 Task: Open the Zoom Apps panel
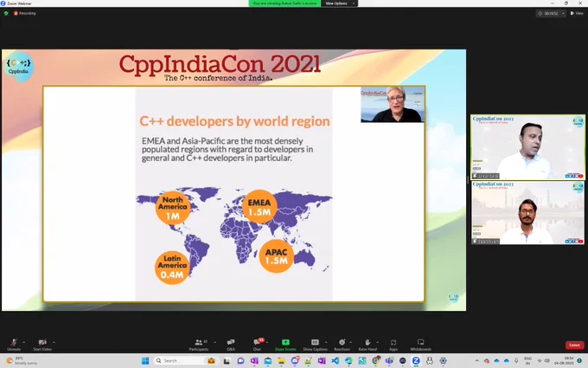click(393, 344)
